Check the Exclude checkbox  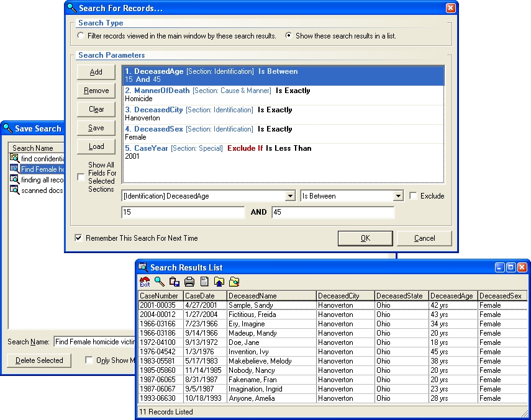point(413,196)
